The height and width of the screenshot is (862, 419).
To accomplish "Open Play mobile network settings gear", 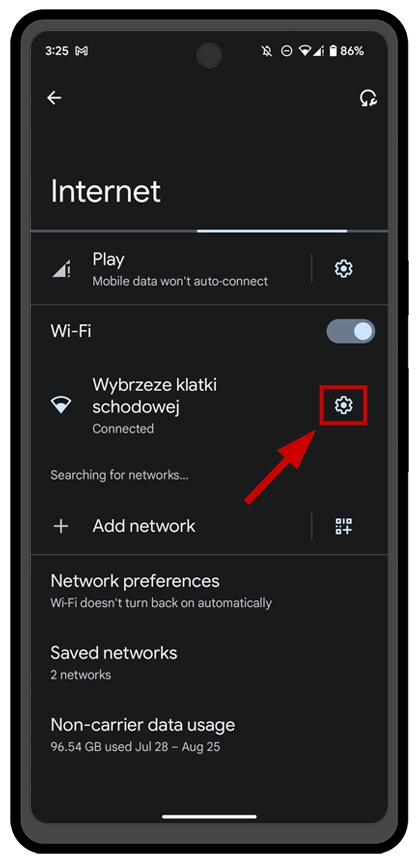I will (x=344, y=268).
